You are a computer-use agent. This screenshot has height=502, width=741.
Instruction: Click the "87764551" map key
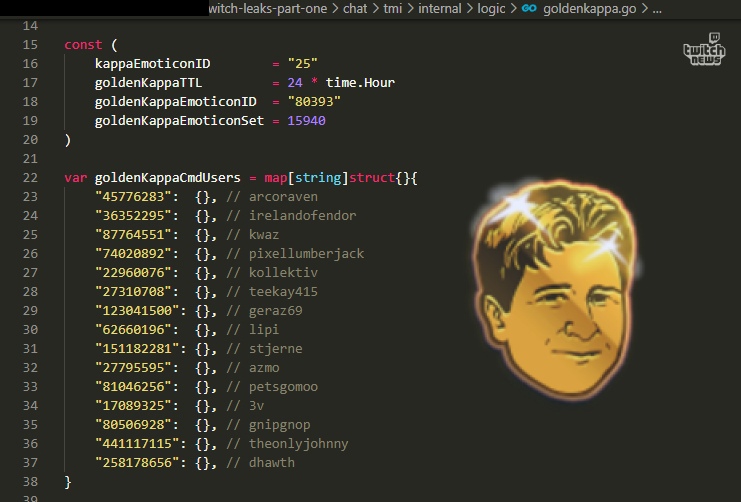[133, 234]
